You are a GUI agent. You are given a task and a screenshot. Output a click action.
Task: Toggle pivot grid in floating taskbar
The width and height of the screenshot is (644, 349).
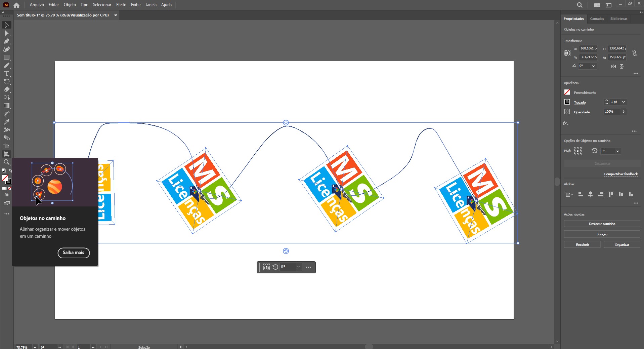click(266, 267)
